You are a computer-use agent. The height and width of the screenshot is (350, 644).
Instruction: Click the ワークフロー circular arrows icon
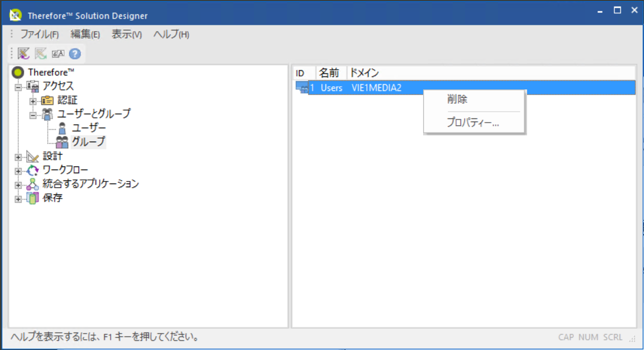[33, 170]
